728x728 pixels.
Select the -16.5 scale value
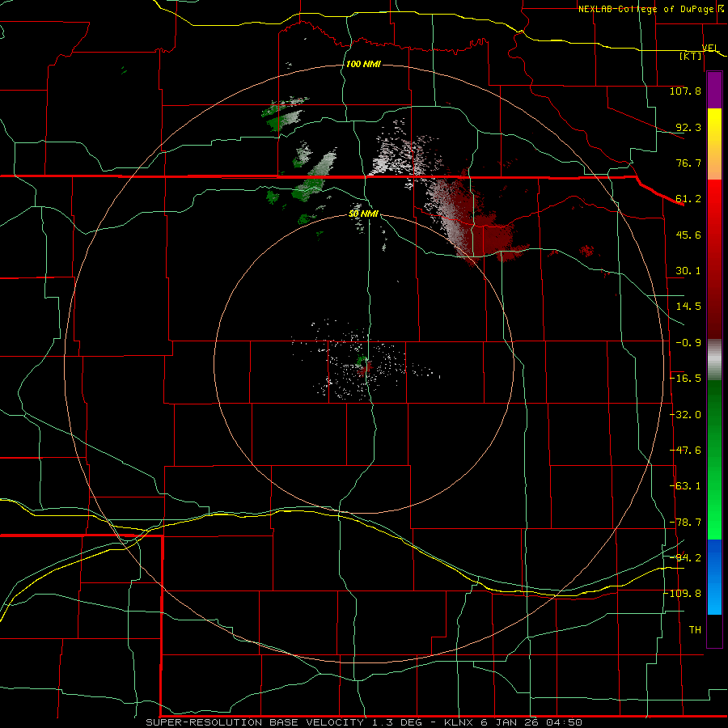coord(685,379)
